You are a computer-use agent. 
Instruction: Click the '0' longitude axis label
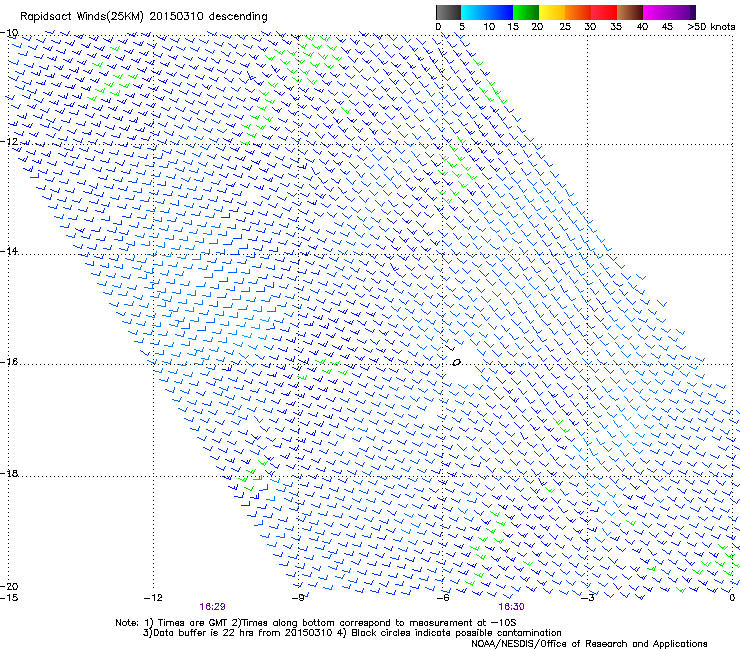pyautogui.click(x=732, y=598)
